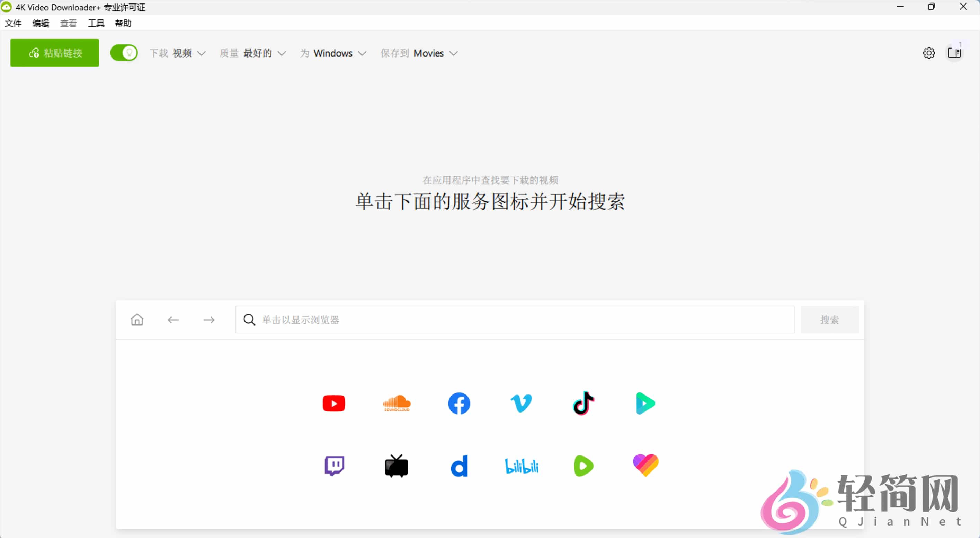
Task: Select the SoundCloud service icon
Action: tap(397, 403)
